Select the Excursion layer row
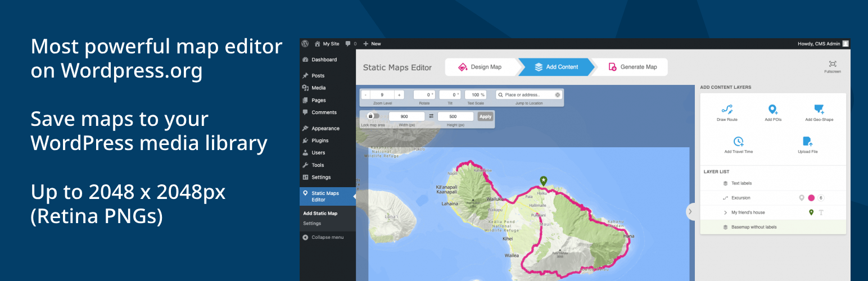This screenshot has width=868, height=281. (x=773, y=198)
